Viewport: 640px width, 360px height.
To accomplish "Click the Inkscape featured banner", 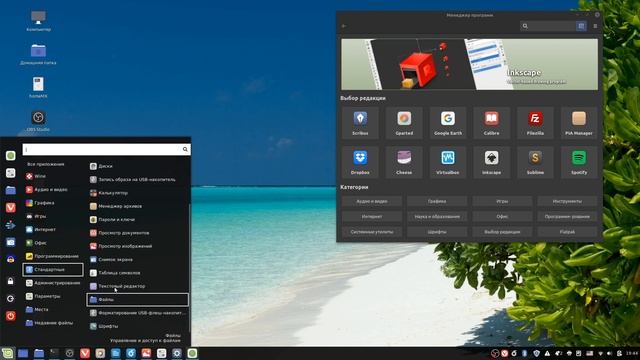I will (469, 64).
